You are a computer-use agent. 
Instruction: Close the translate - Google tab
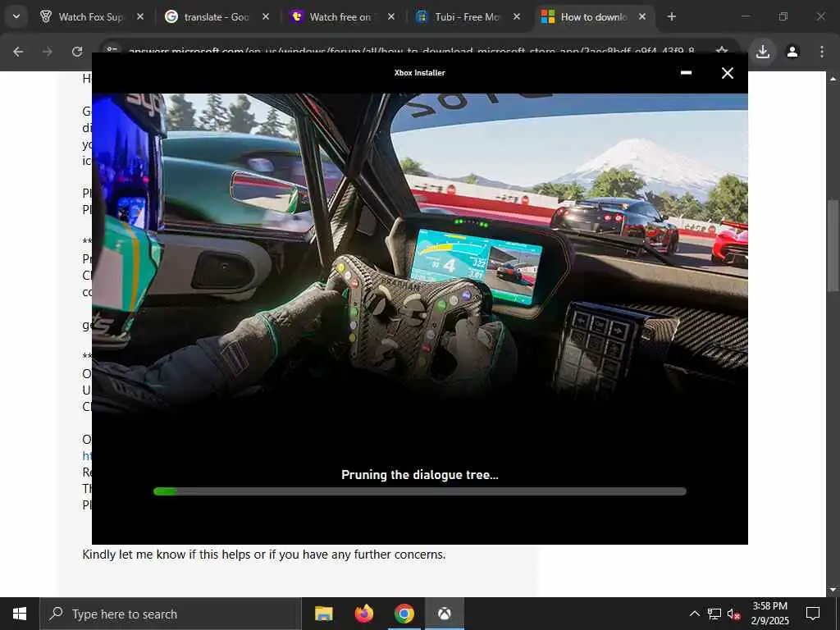(265, 17)
